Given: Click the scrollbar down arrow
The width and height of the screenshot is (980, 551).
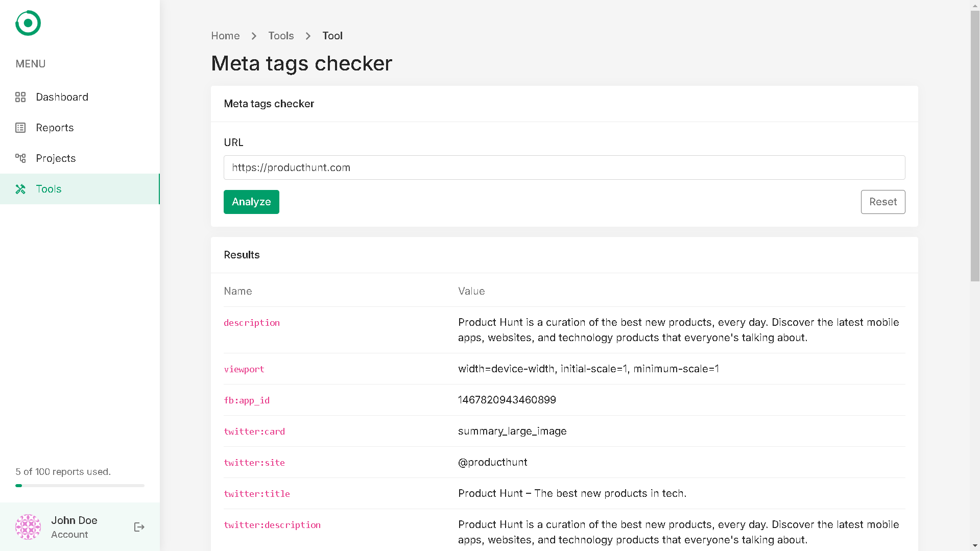Looking at the screenshot, I should coord(975,546).
